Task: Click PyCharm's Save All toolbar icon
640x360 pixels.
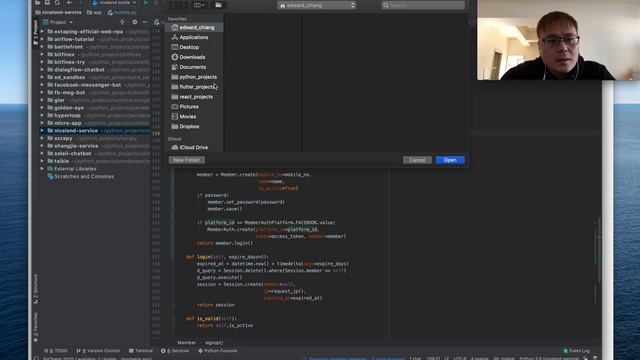Action: [47, 2]
